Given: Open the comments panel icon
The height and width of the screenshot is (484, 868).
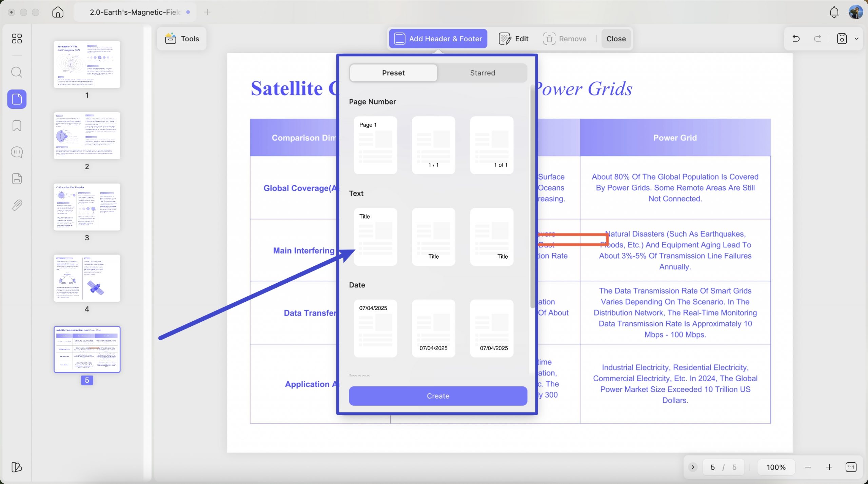Looking at the screenshot, I should (x=17, y=152).
